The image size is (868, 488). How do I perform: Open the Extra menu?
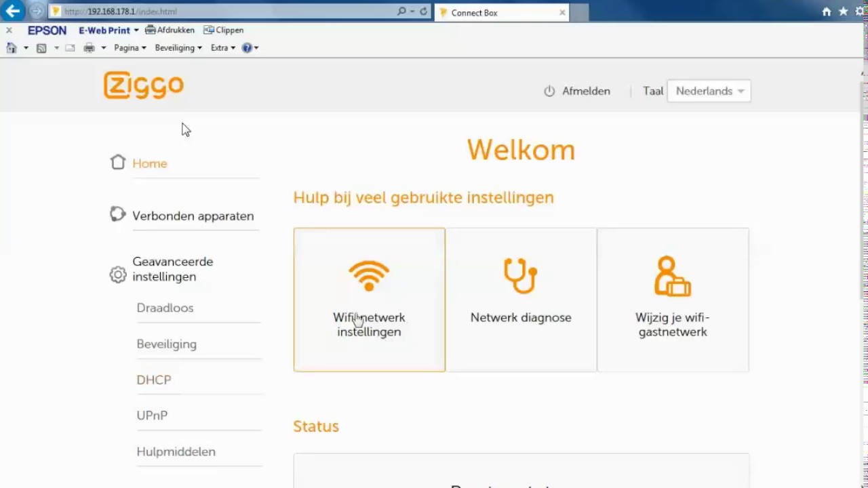point(223,48)
